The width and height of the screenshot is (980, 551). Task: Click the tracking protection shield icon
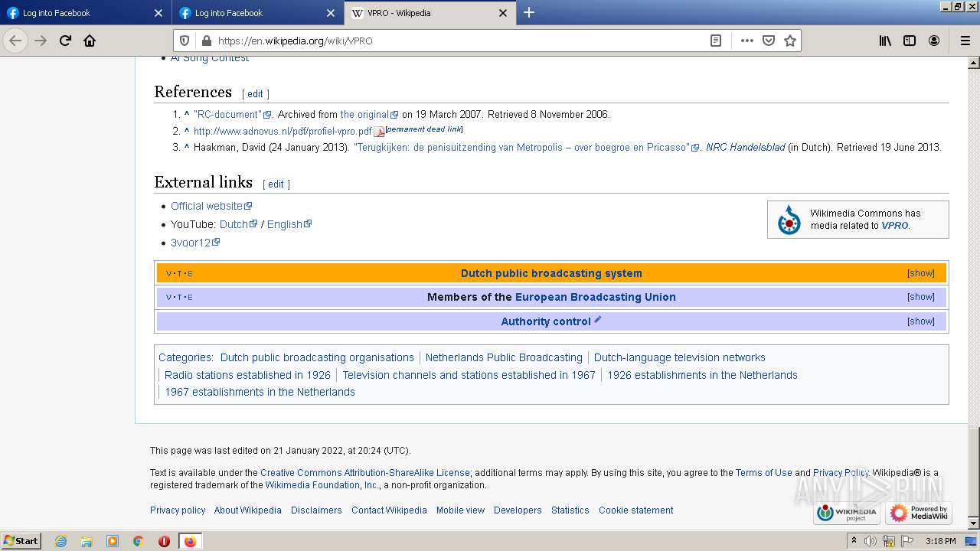[x=185, y=41]
